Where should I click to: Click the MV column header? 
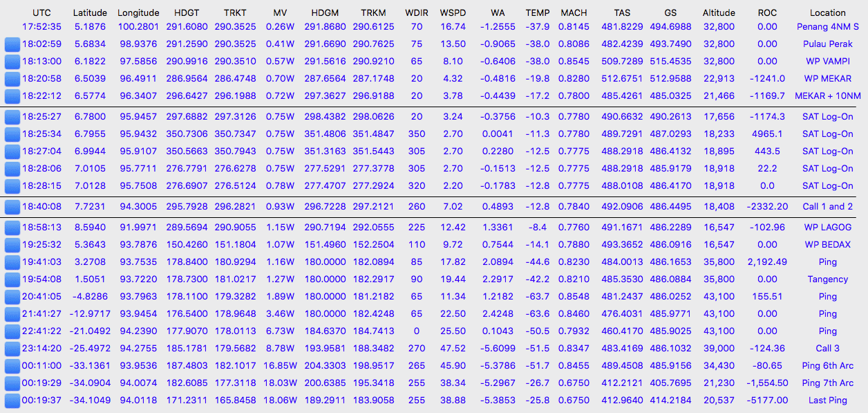pos(280,13)
